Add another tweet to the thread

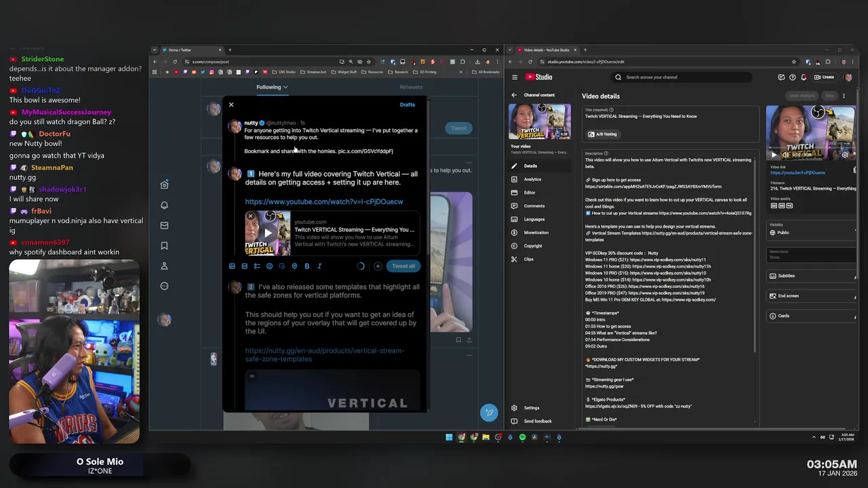[378, 266]
